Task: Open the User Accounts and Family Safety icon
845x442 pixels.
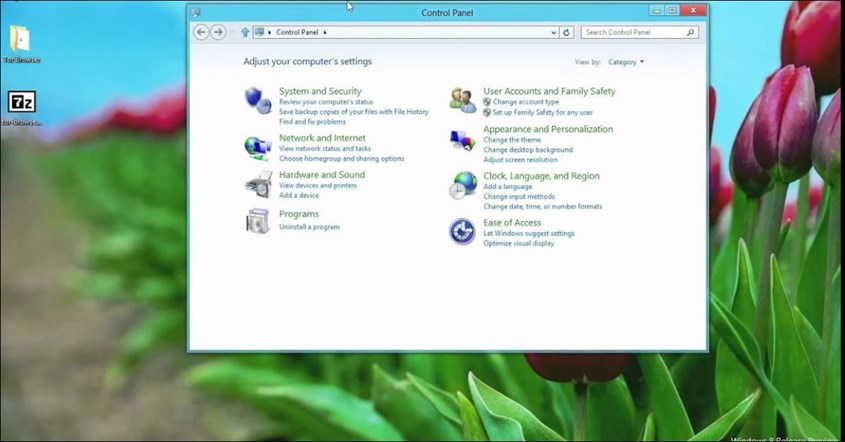Action: (x=463, y=100)
